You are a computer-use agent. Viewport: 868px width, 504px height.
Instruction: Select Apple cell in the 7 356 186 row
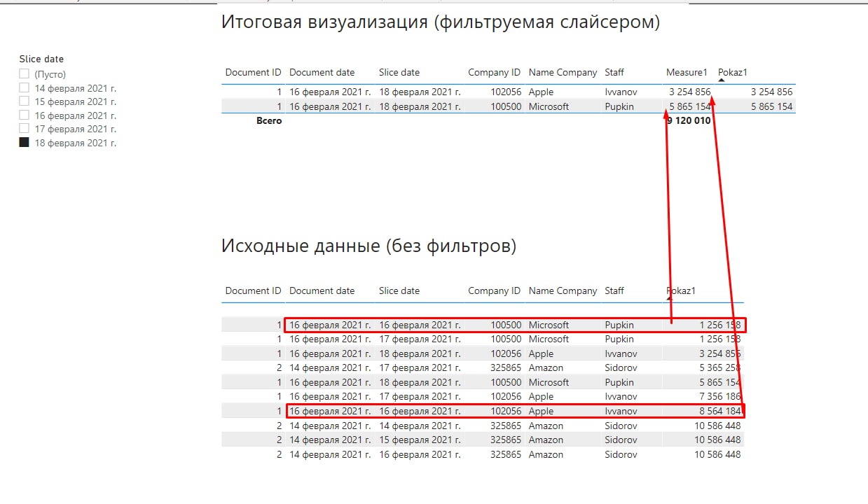click(541, 396)
